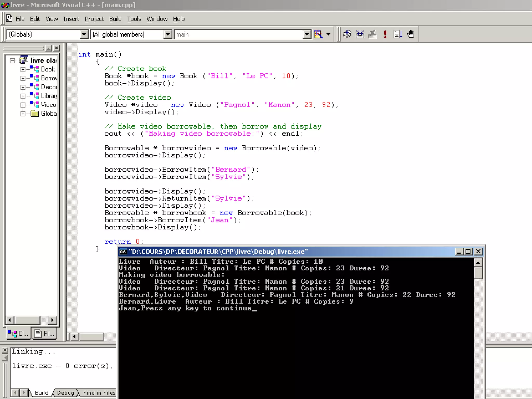Toggle breakpoint with hand icon

410,34
